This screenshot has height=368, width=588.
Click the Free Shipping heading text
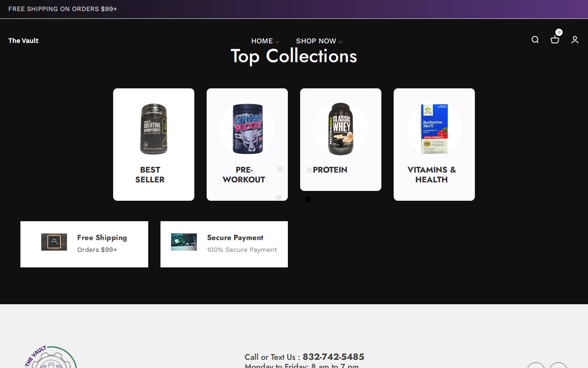(102, 238)
